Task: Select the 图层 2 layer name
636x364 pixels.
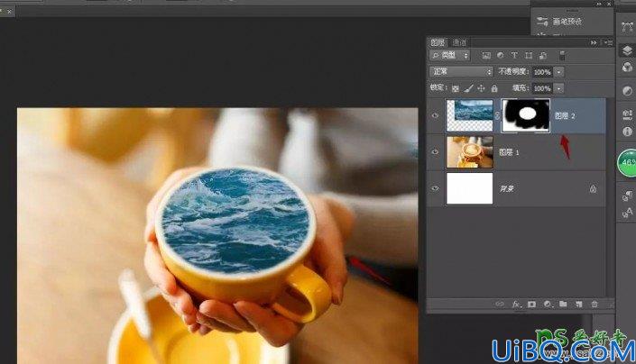Action: tap(565, 116)
